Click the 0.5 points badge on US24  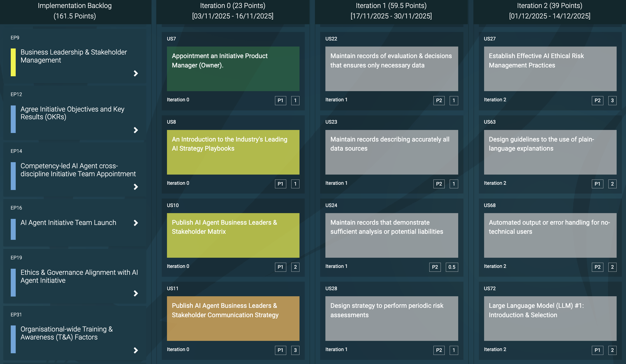point(452,267)
